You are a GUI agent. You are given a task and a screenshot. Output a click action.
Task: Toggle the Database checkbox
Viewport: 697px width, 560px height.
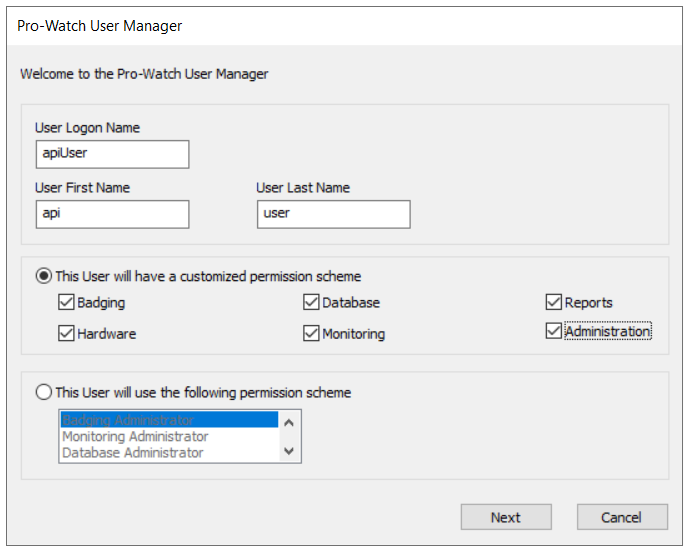[x=311, y=302]
